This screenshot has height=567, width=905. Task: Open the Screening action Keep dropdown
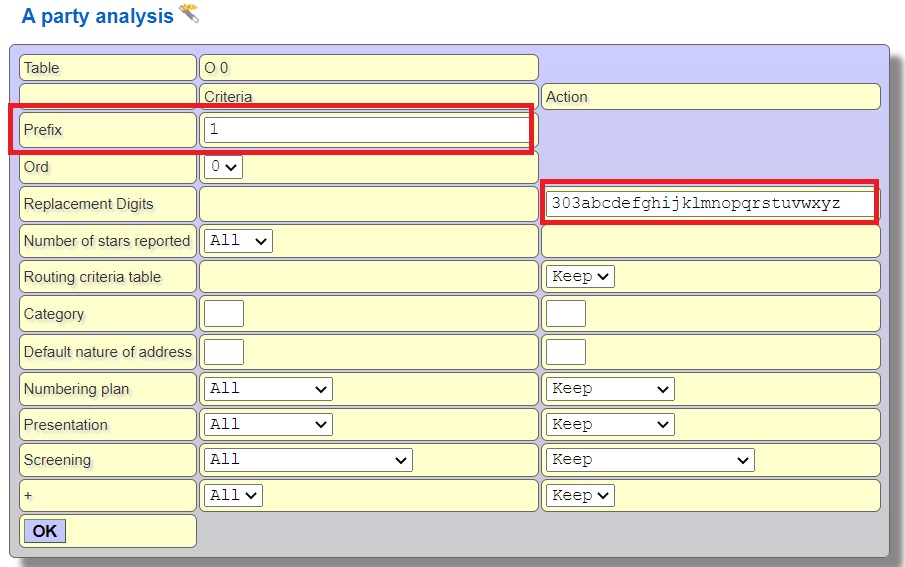pyautogui.click(x=650, y=460)
